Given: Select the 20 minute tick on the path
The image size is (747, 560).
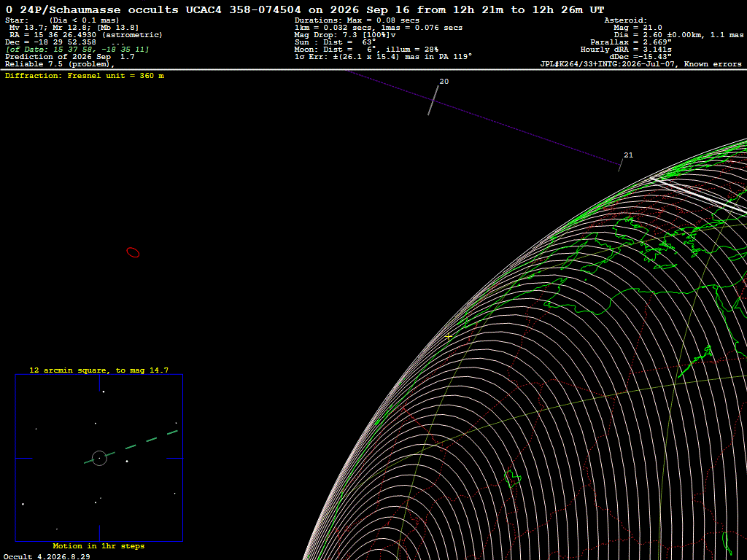Looking at the screenshot, I should [x=433, y=100].
